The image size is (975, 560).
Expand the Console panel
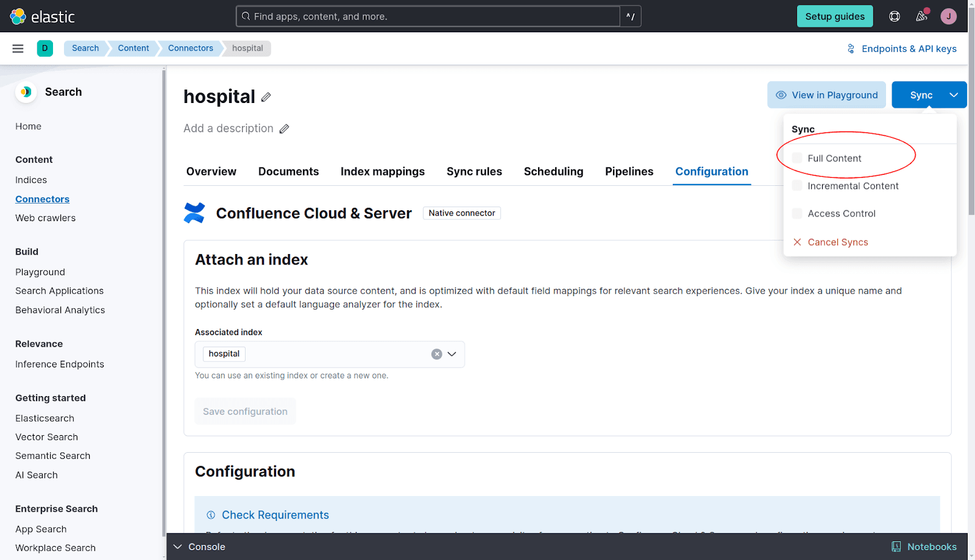[177, 547]
